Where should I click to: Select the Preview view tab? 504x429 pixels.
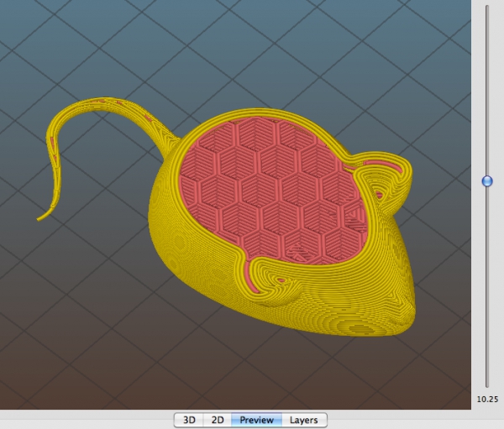(256, 420)
